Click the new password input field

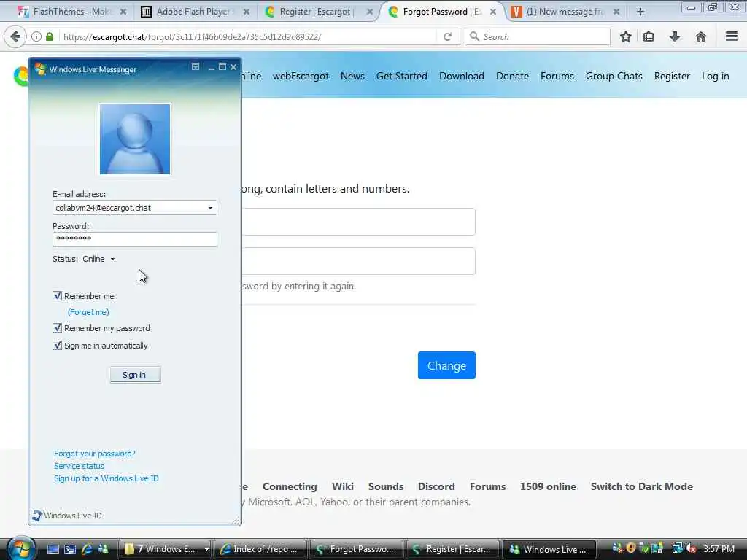pos(359,222)
